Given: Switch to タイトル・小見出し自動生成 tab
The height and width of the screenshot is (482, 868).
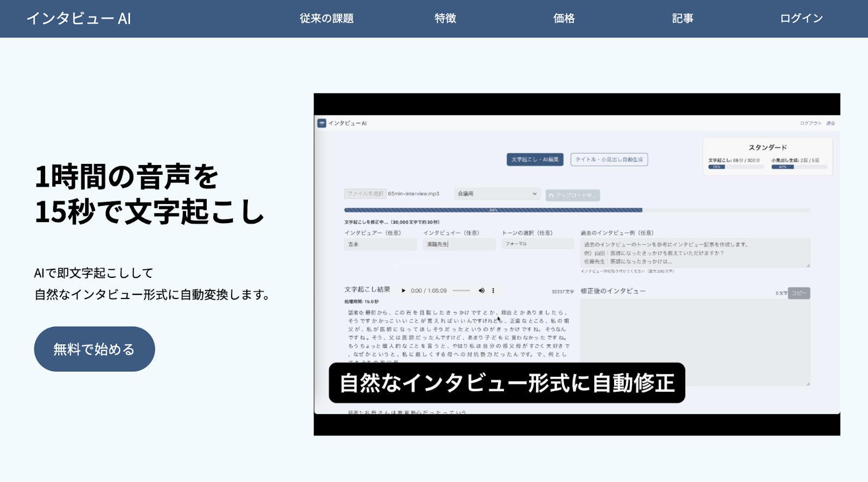Looking at the screenshot, I should [609, 160].
